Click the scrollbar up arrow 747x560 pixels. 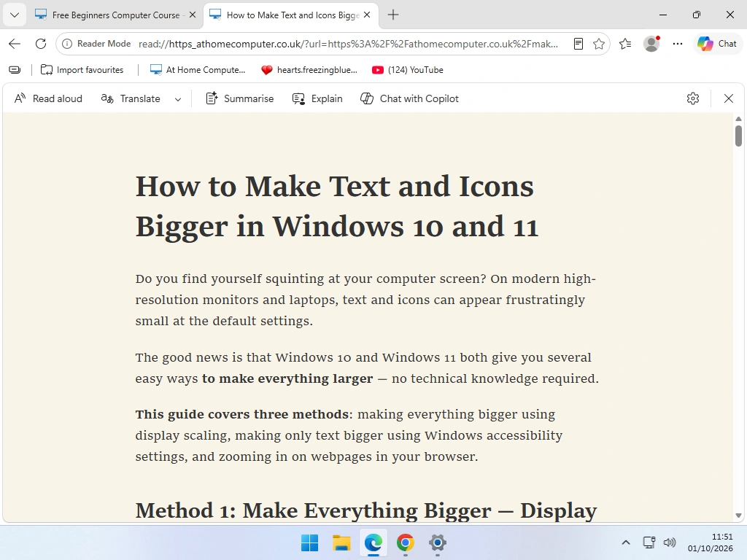point(738,119)
